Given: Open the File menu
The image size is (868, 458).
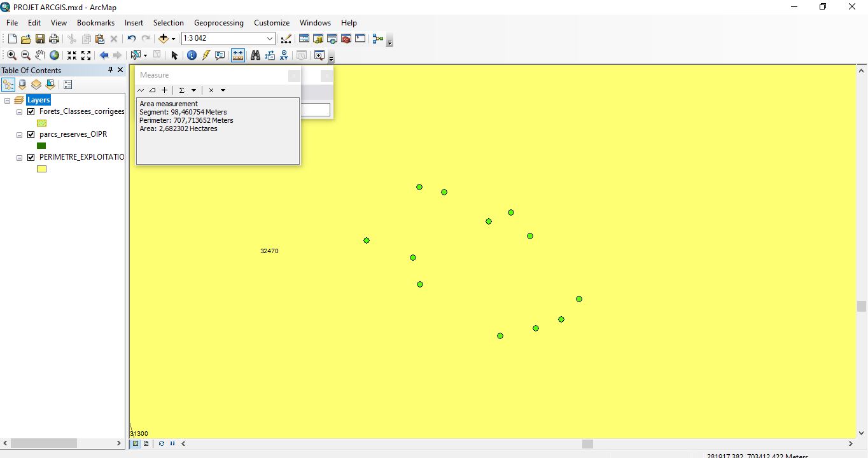Looking at the screenshot, I should tap(12, 23).
